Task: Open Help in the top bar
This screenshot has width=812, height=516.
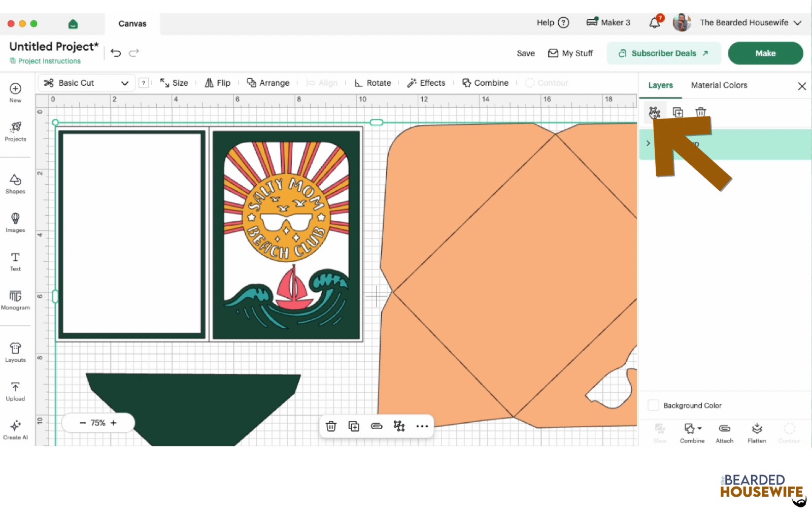Action: 553,22
